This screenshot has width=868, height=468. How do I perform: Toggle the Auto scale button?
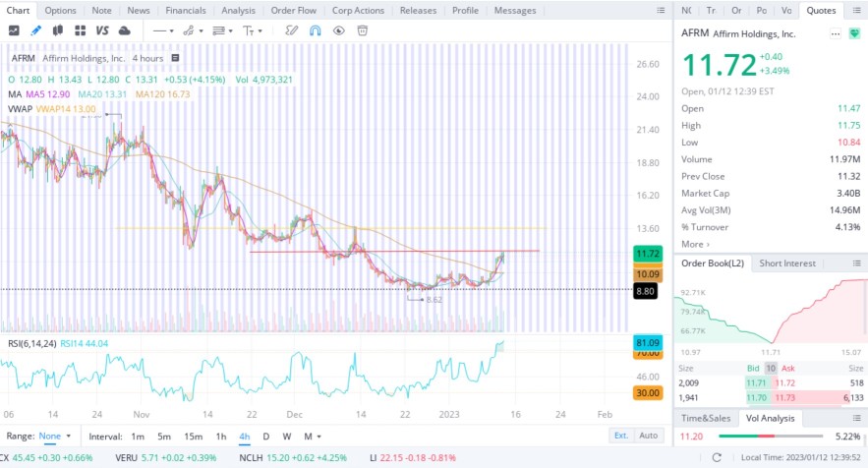648,436
